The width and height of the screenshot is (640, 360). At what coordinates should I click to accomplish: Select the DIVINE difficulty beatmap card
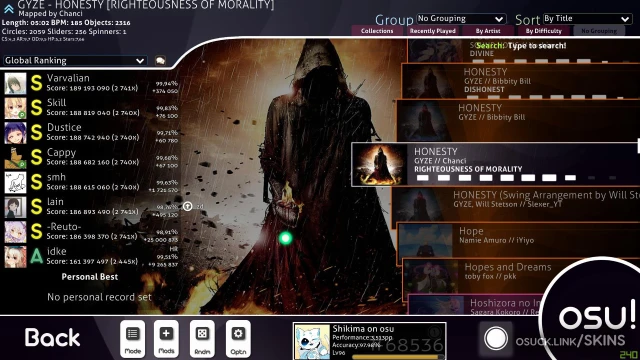[523, 51]
